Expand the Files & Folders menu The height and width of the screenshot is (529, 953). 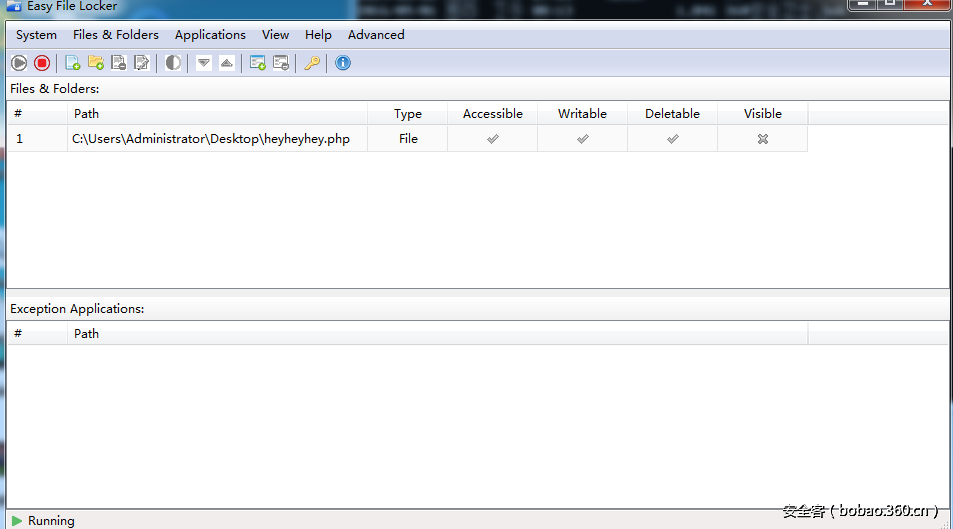pos(115,35)
